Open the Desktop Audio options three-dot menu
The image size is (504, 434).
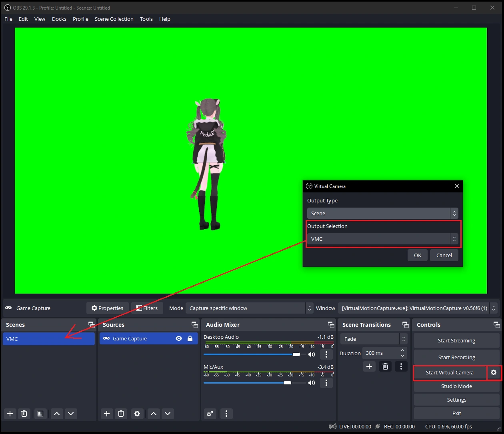pyautogui.click(x=326, y=354)
